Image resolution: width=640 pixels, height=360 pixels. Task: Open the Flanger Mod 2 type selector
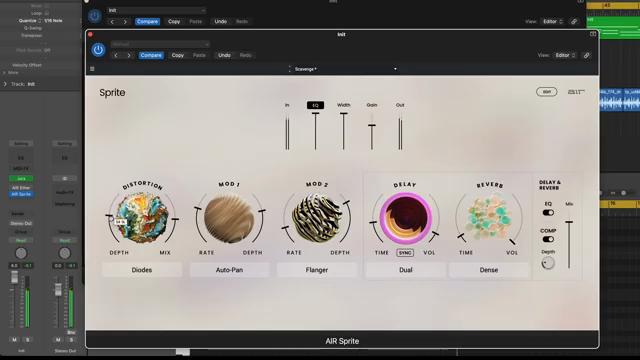(317, 270)
